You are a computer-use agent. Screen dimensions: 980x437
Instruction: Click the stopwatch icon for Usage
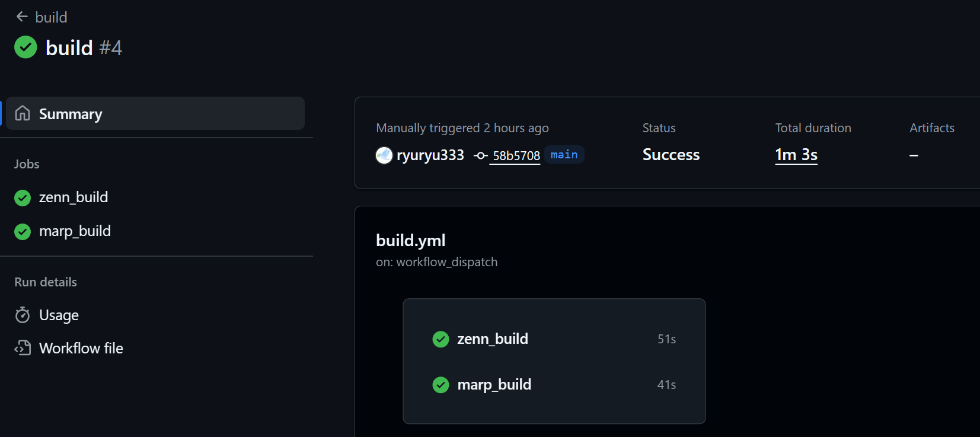(x=23, y=315)
